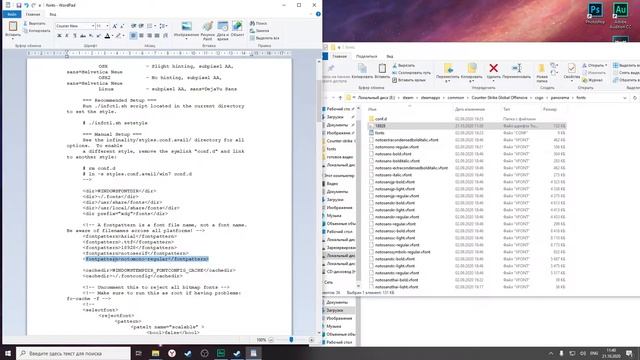Zoom in with the WordPad plus button

[x=311, y=340]
